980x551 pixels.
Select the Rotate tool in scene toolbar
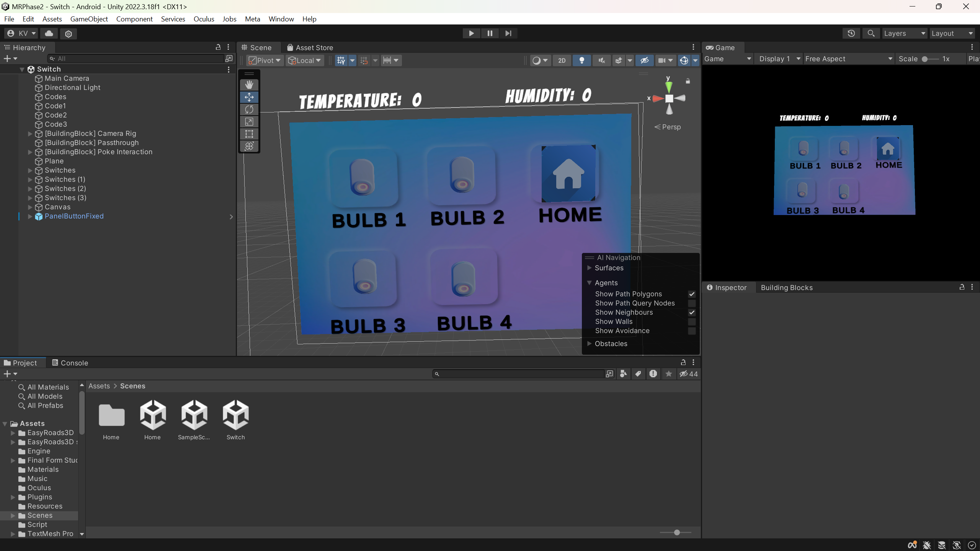(x=249, y=109)
